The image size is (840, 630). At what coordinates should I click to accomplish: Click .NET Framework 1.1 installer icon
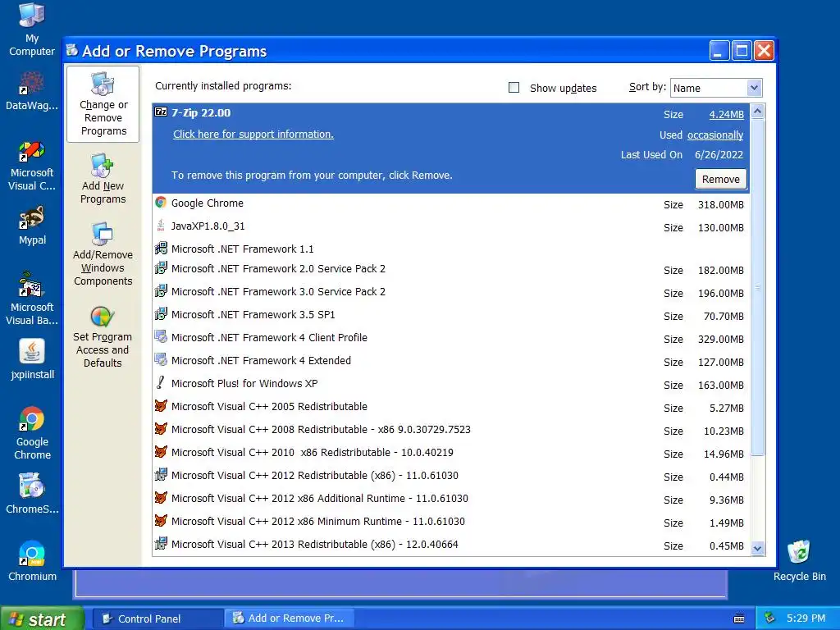(161, 248)
